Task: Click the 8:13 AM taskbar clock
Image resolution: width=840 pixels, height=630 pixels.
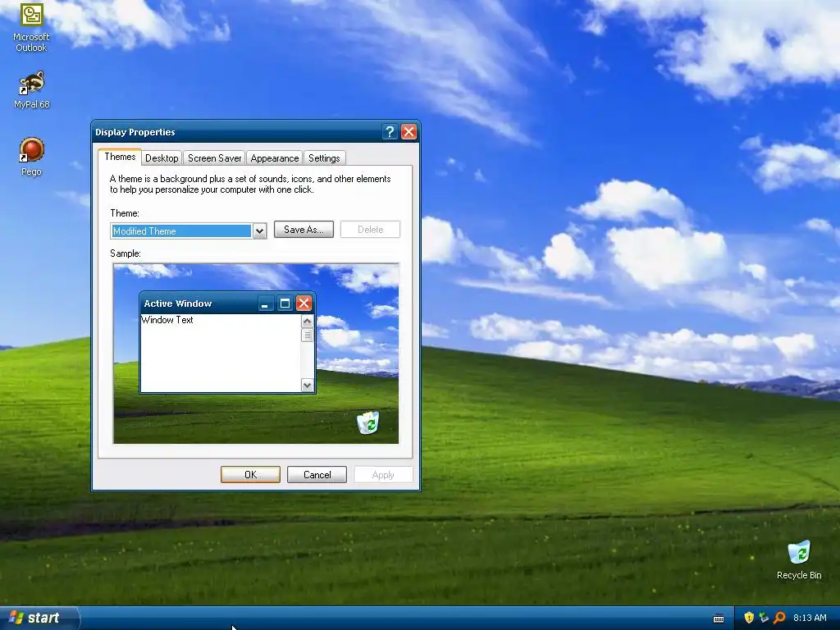Action: (x=810, y=618)
